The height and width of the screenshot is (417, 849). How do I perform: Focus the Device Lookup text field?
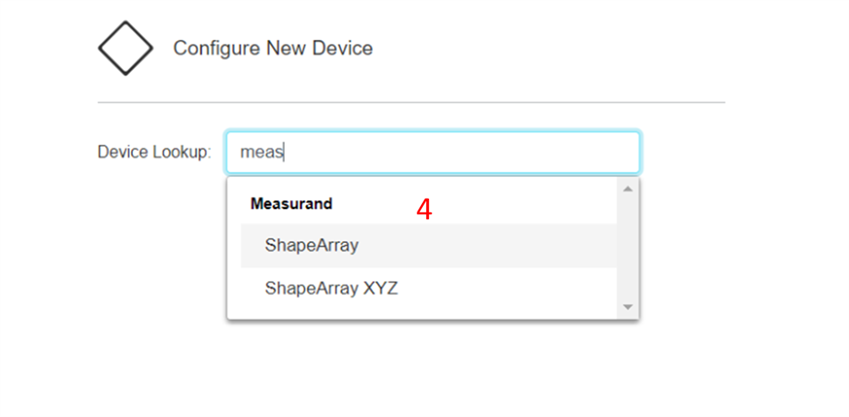click(x=433, y=152)
